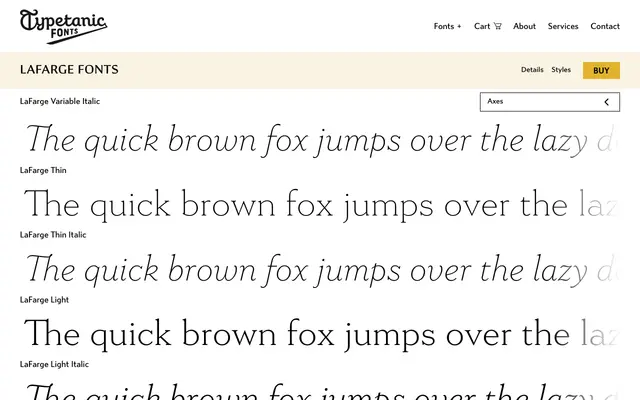Select the "LaFarge Thin" label

(43, 170)
